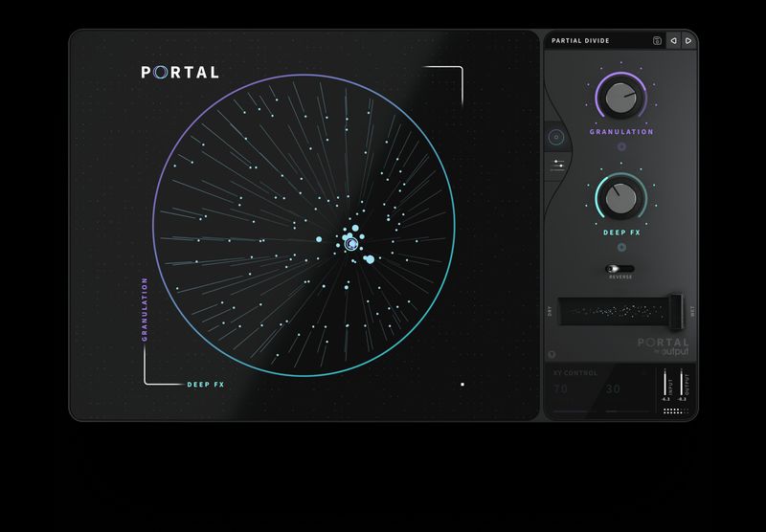Click the DEEP FX axis label below the circle

point(206,385)
